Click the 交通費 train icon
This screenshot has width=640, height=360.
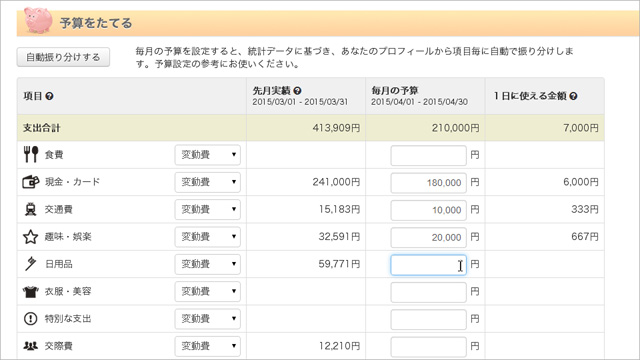click(31, 209)
